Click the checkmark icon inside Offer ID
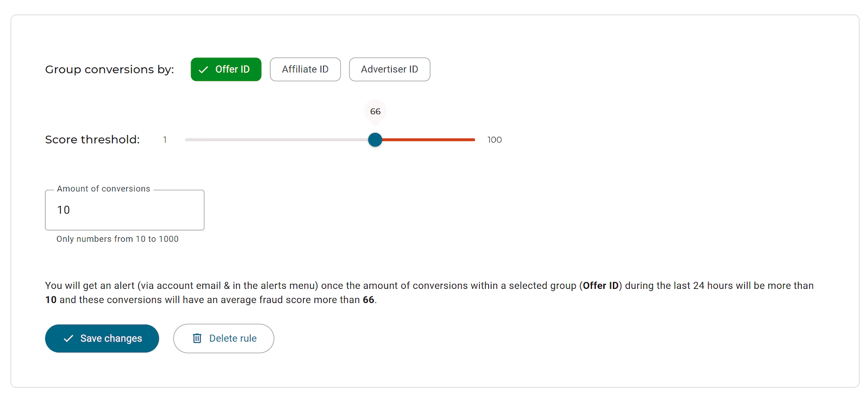Viewport: 868px width, 398px height. click(203, 70)
